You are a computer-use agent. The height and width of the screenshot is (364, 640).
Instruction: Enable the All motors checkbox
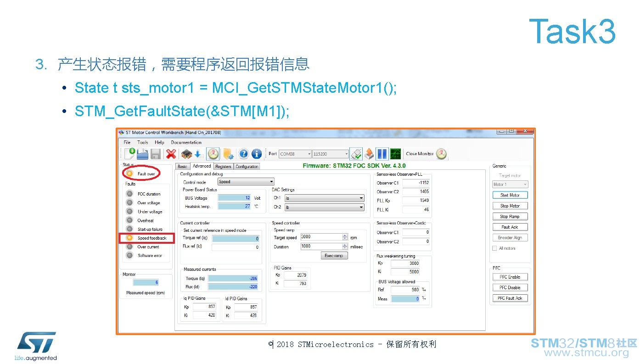(494, 248)
